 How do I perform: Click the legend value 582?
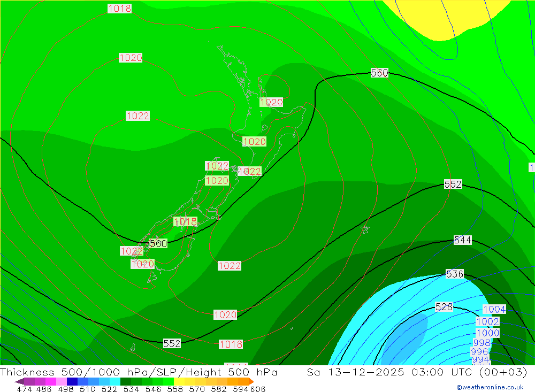pyautogui.click(x=219, y=389)
